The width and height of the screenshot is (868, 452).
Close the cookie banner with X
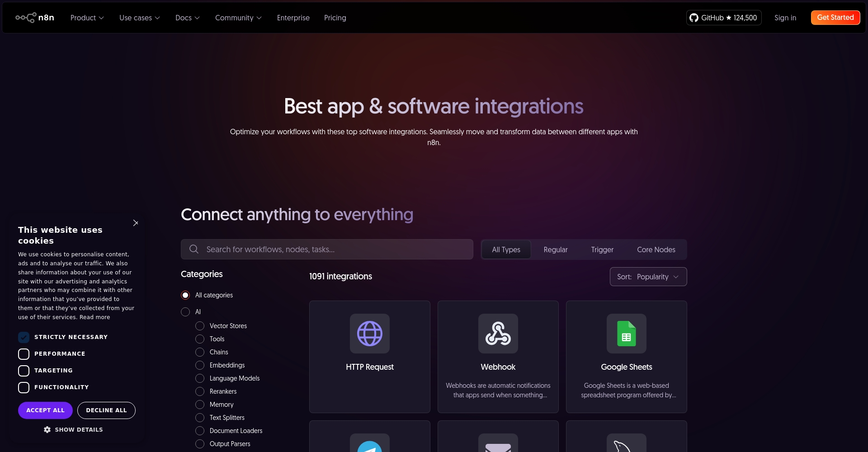(x=136, y=223)
